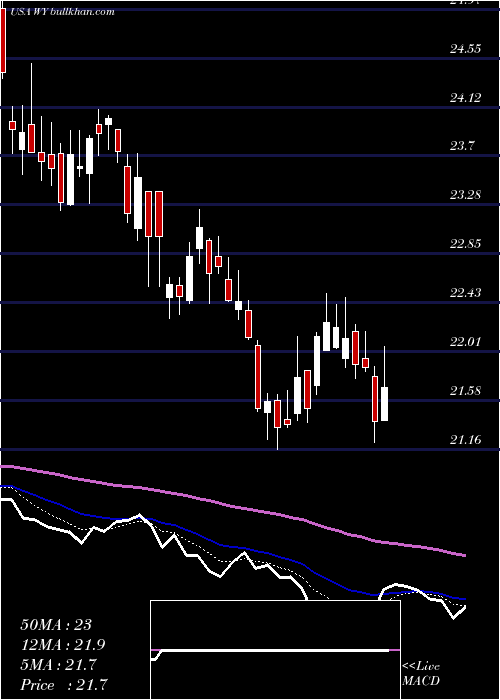
Task: Click the 24.55 price axis label
Action: 465,48
